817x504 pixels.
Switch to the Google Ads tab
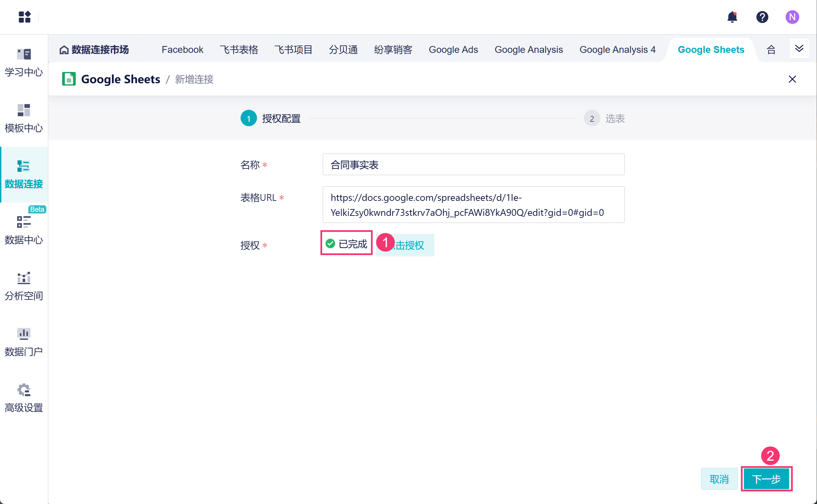453,50
